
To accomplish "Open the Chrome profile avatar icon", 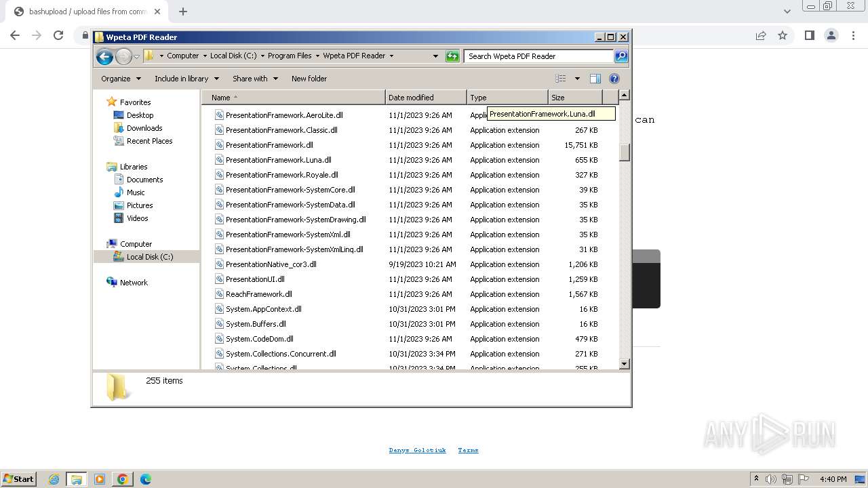I will click(x=831, y=35).
